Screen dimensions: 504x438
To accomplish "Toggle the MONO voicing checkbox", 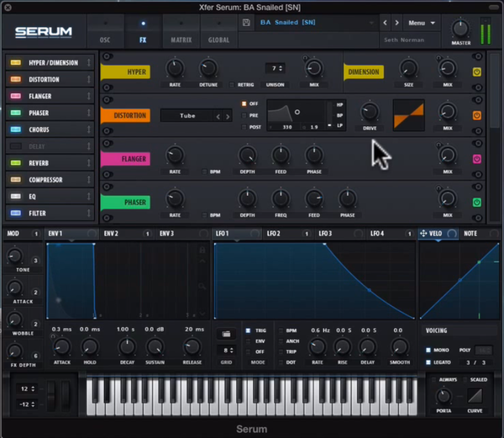I will [x=428, y=350].
